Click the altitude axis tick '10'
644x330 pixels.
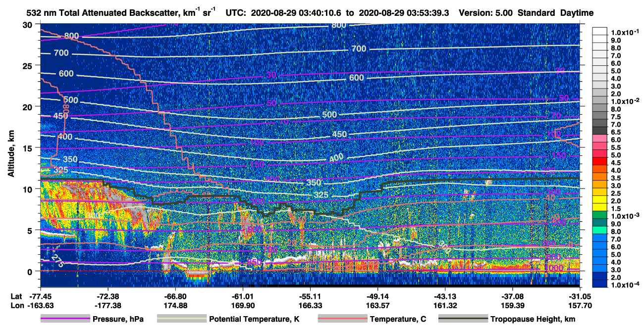[x=28, y=189]
